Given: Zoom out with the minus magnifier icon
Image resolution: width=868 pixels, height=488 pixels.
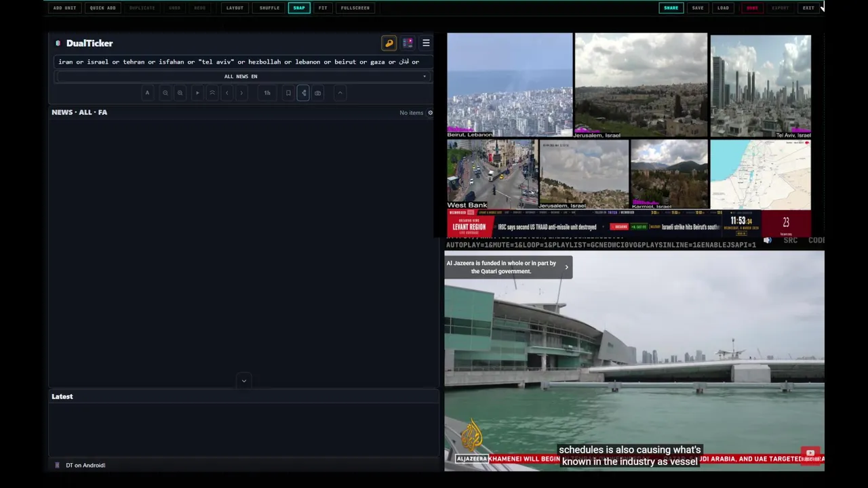Looking at the screenshot, I should [x=165, y=93].
